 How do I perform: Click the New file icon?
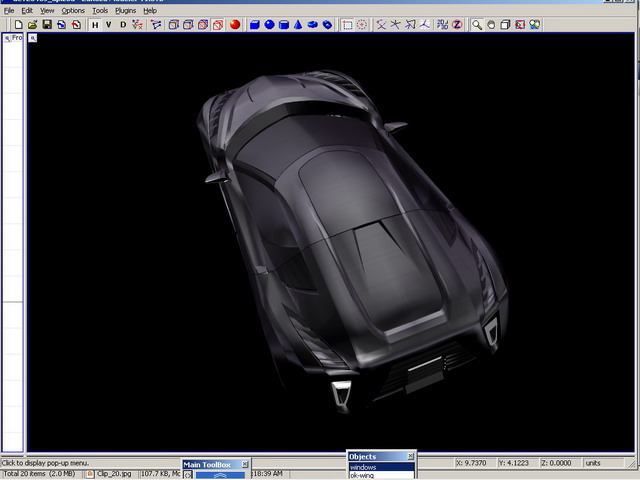(18, 24)
